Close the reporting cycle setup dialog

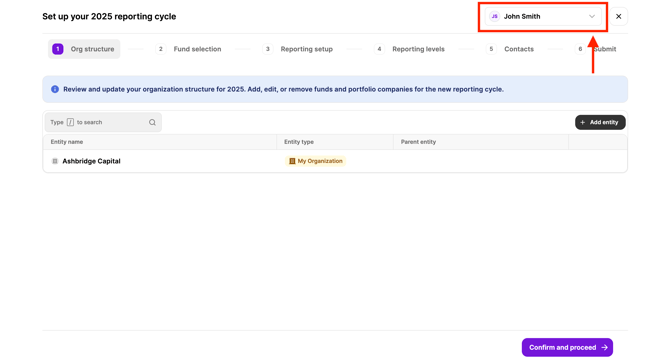pyautogui.click(x=618, y=17)
